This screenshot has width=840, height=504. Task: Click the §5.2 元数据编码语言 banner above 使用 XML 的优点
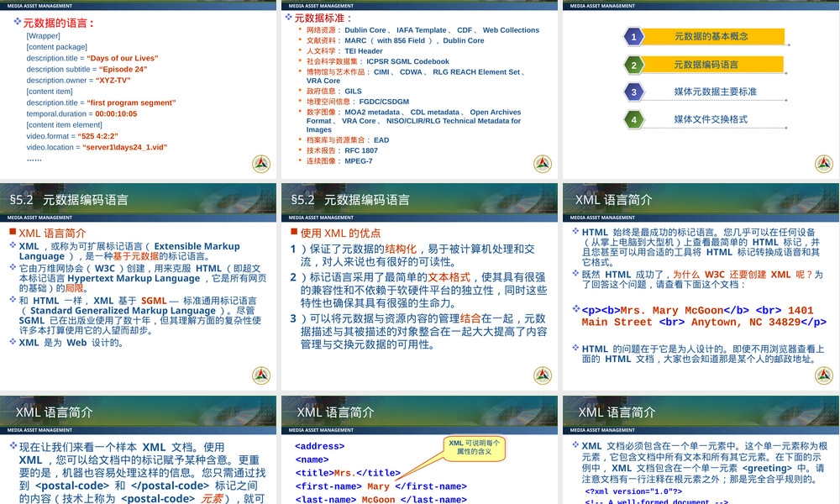[419, 199]
